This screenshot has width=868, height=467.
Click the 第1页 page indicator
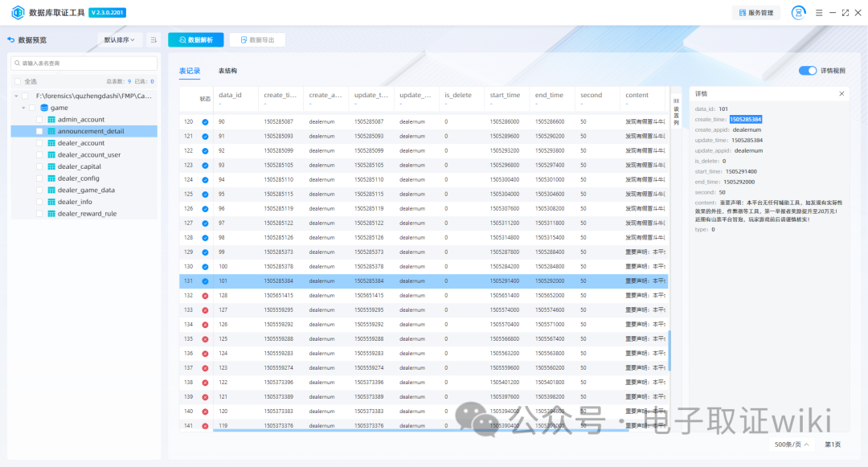(x=833, y=444)
